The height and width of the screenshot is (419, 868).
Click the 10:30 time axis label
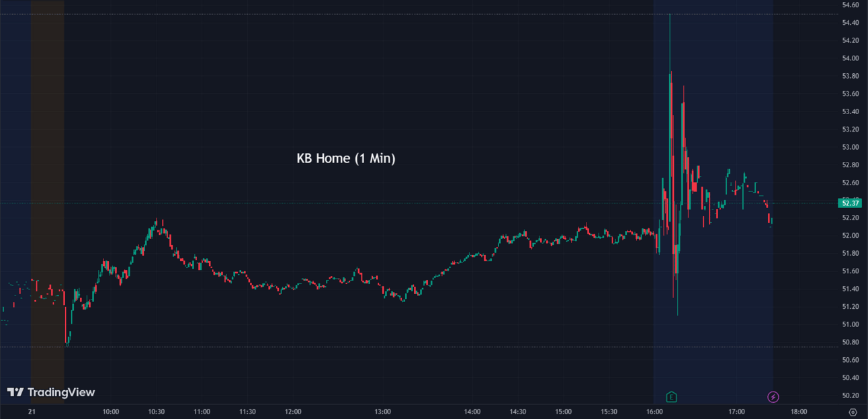pyautogui.click(x=157, y=412)
